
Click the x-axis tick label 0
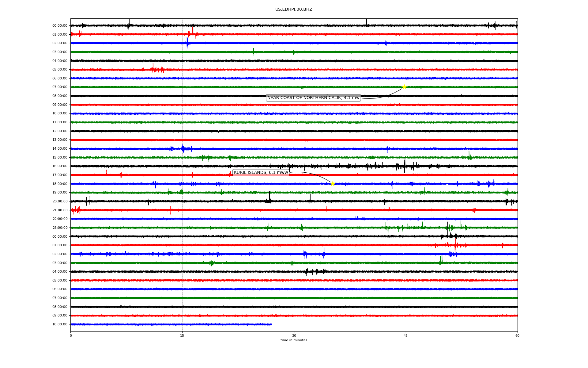(x=71, y=335)
